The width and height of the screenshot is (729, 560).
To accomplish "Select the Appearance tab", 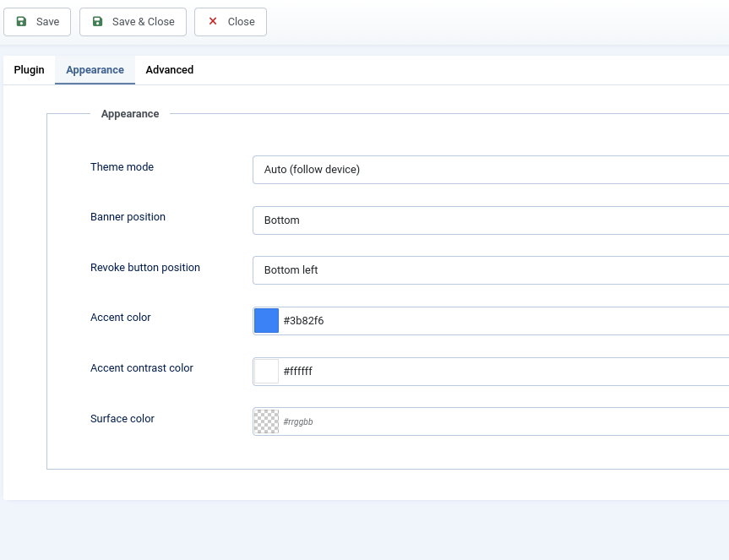I will coord(95,70).
